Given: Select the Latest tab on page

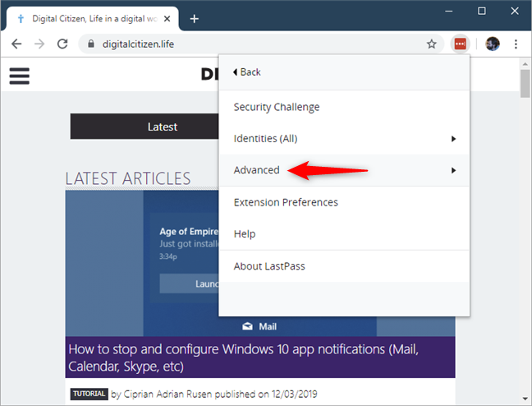Looking at the screenshot, I should 144,127.
